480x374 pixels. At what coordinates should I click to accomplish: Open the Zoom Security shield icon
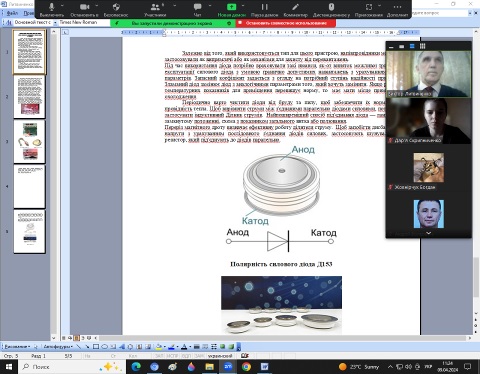(x=116, y=9)
